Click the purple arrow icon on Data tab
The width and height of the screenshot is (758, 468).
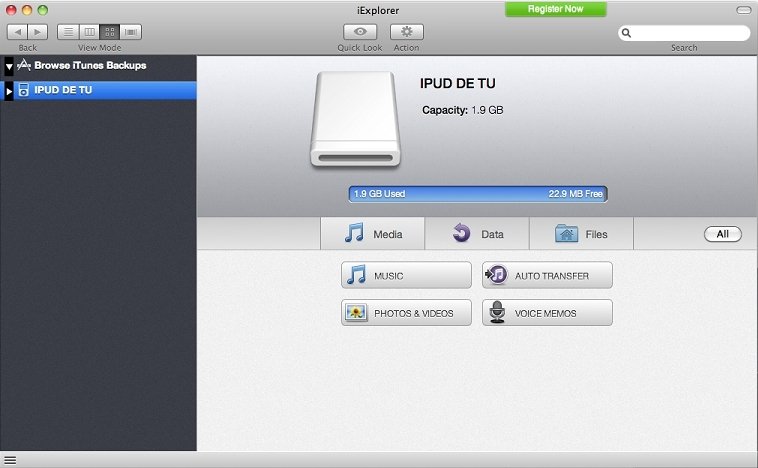461,233
